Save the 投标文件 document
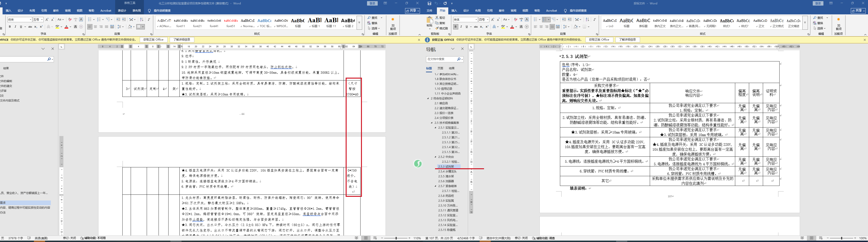The image size is (868, 242). click(429, 3)
